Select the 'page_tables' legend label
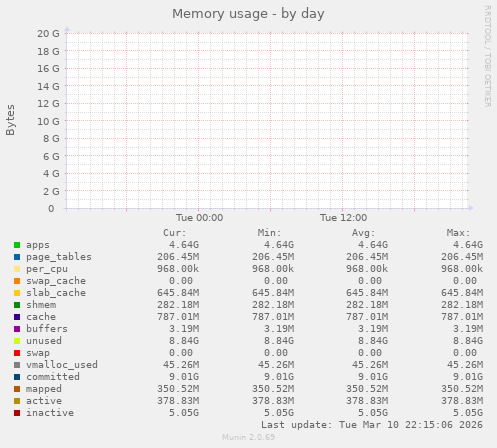The width and height of the screenshot is (497, 448). [x=59, y=257]
